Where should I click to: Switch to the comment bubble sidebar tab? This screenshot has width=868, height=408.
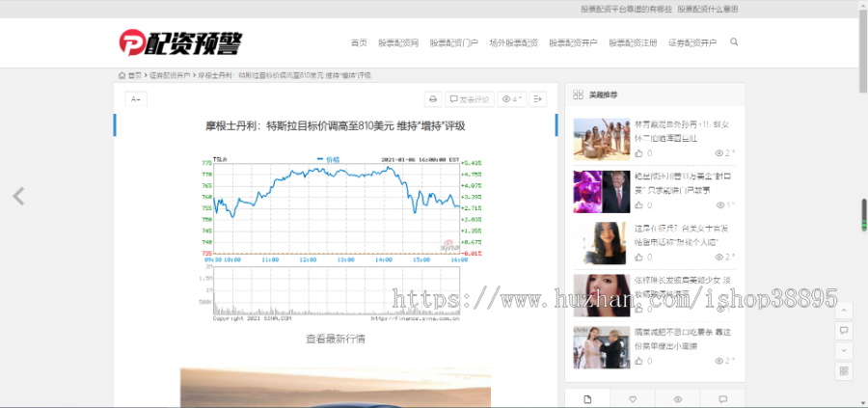pos(722,398)
